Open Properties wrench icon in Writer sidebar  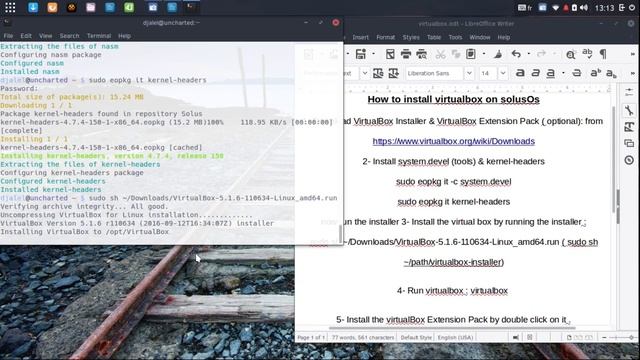pos(629,110)
